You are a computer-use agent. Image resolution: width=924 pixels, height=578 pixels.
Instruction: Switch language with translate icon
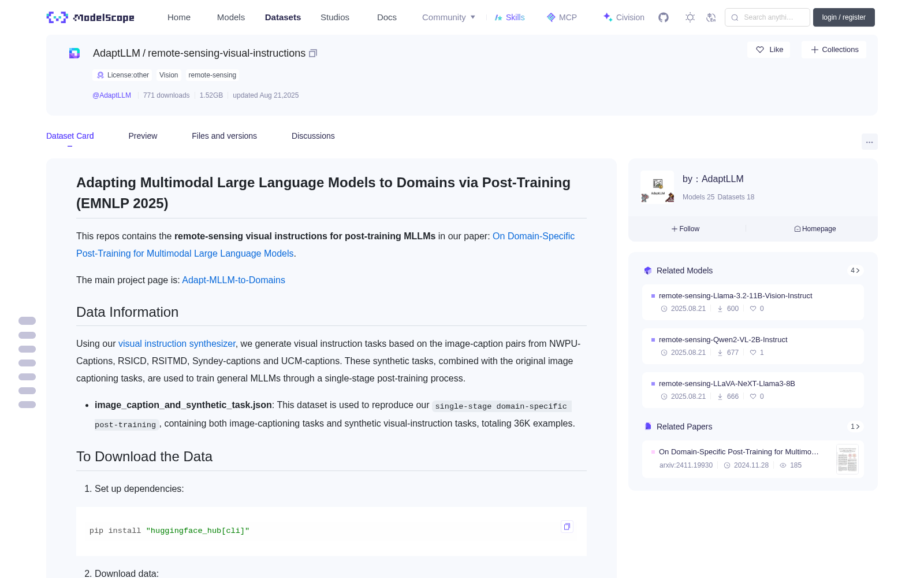[711, 17]
